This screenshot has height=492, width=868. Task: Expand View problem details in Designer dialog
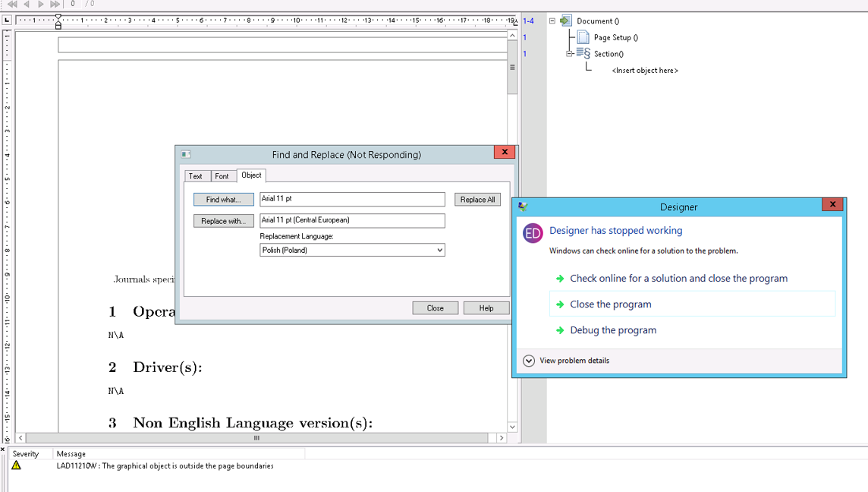point(528,361)
